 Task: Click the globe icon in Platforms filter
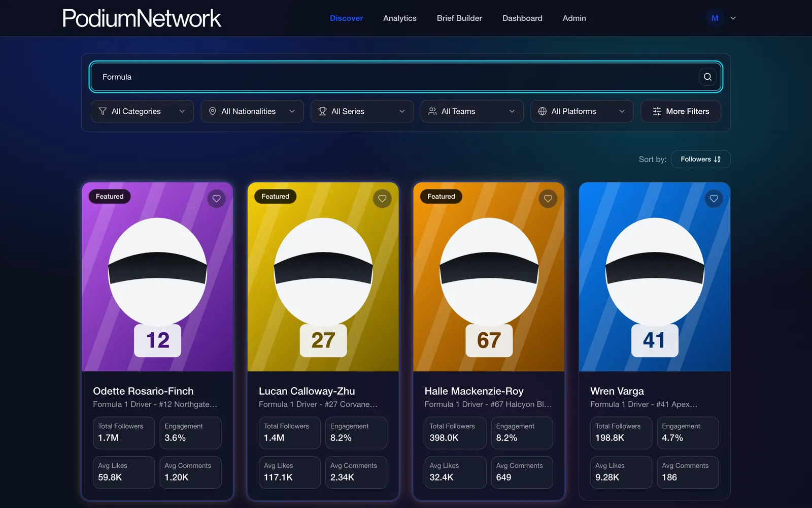[x=543, y=111]
